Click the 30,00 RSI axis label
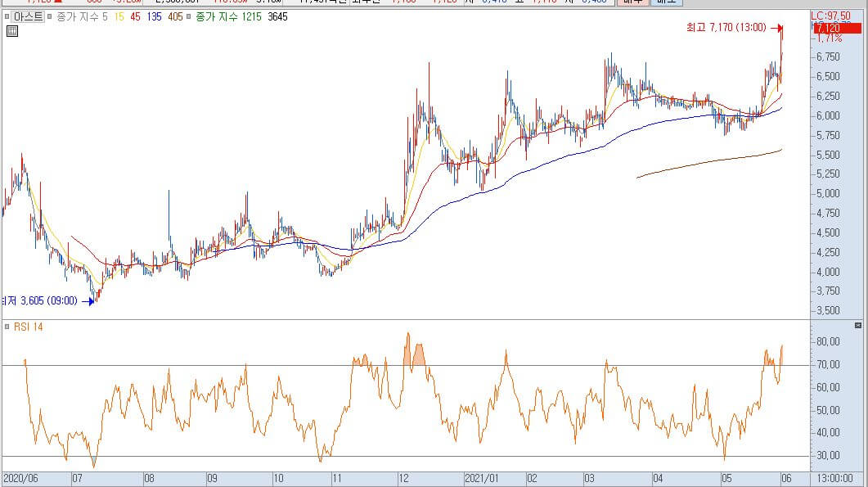Image resolution: width=868 pixels, height=487 pixels. coord(828,455)
